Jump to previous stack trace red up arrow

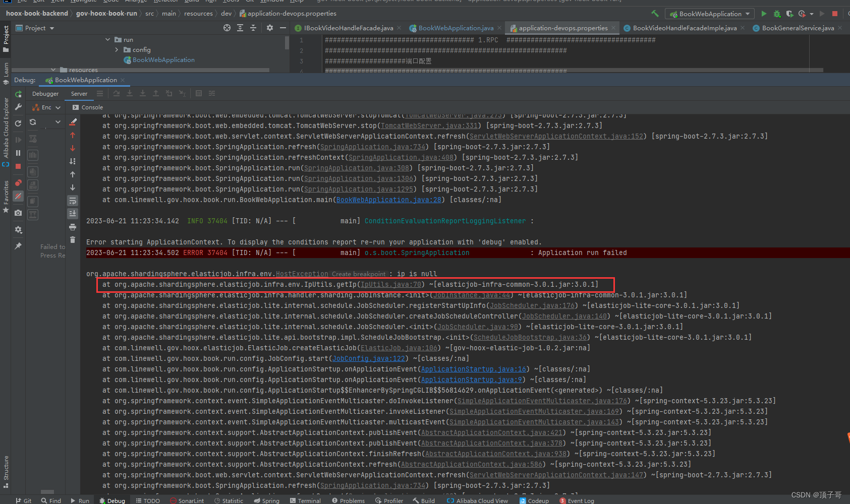(x=73, y=135)
